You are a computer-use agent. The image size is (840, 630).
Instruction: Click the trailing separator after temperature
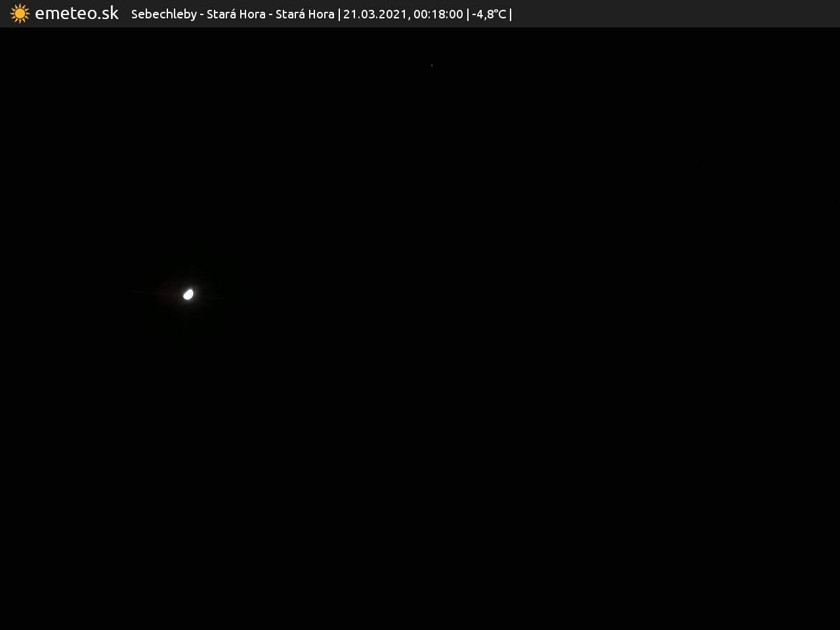[511, 14]
